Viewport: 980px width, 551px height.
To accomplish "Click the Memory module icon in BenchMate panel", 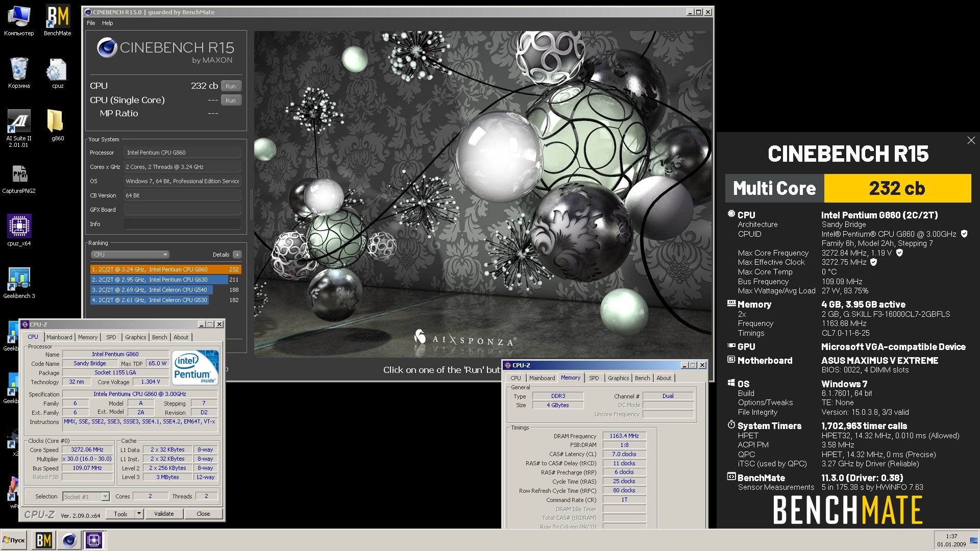I will [731, 303].
